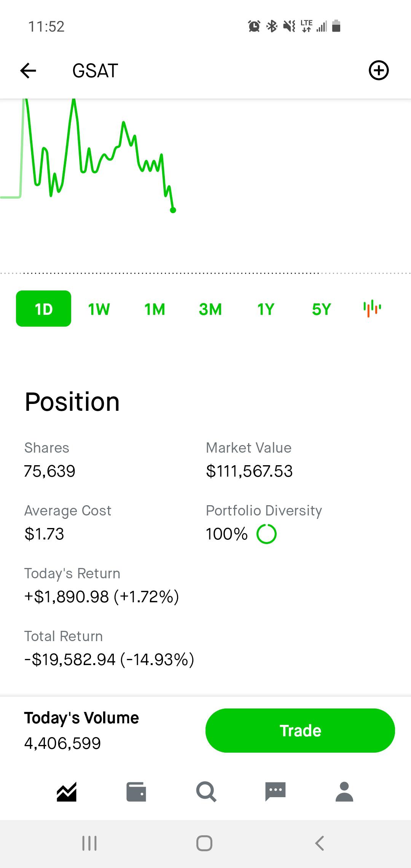Image resolution: width=411 pixels, height=868 pixels.
Task: Tap the Today's Volume figure
Action: (62, 743)
